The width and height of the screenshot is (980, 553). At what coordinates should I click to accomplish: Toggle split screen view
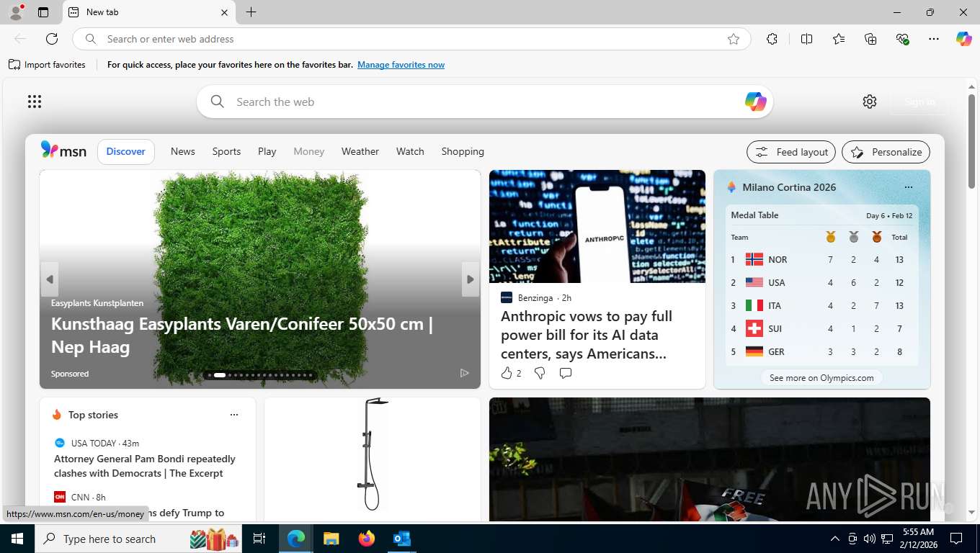coord(806,39)
